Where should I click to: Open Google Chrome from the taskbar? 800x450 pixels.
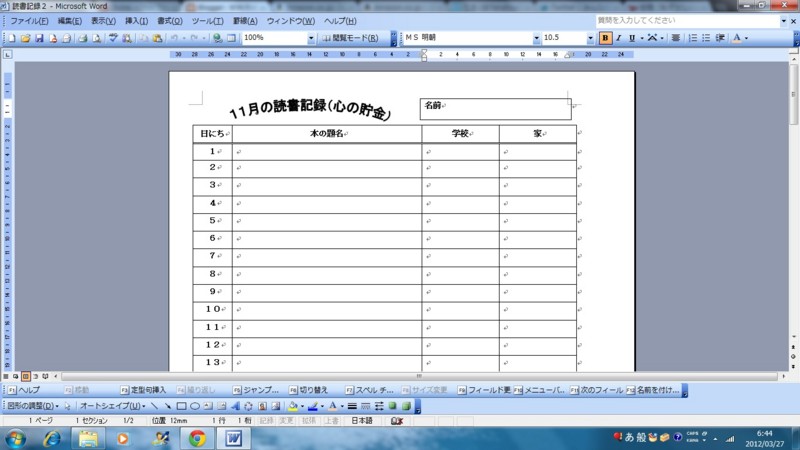(x=197, y=438)
